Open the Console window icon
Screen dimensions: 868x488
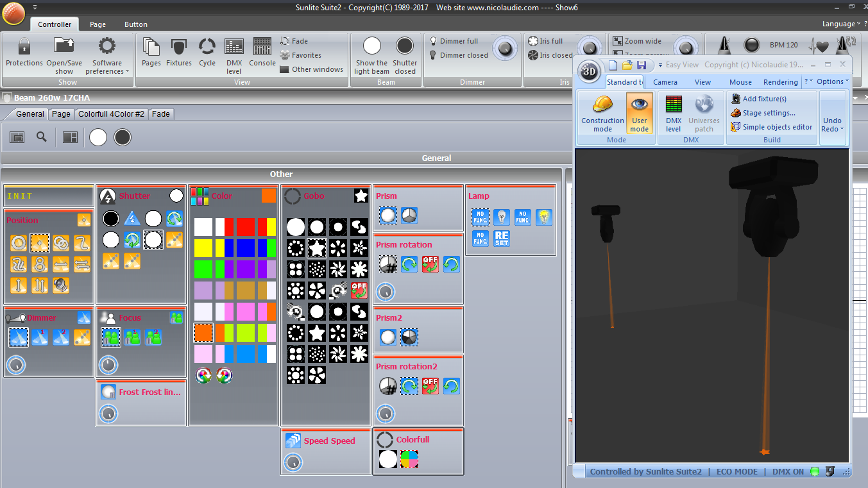pos(262,47)
